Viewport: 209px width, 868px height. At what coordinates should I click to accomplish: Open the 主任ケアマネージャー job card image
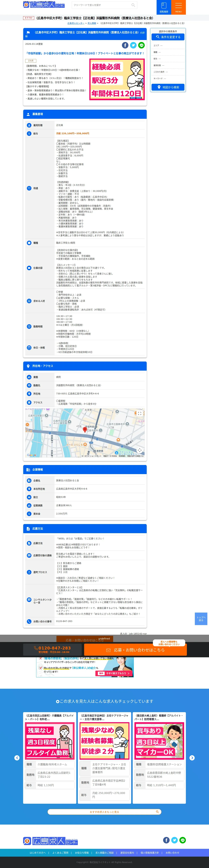(104, 741)
